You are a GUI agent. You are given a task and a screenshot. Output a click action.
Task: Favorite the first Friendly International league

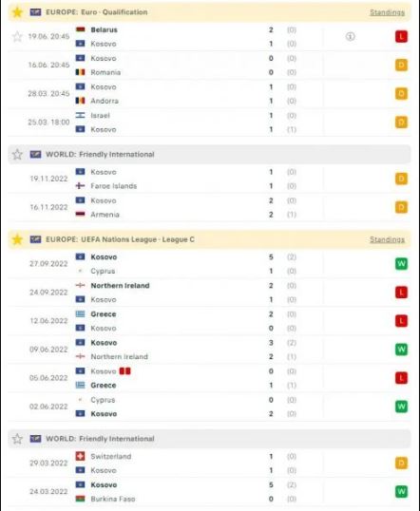pyautogui.click(x=17, y=154)
